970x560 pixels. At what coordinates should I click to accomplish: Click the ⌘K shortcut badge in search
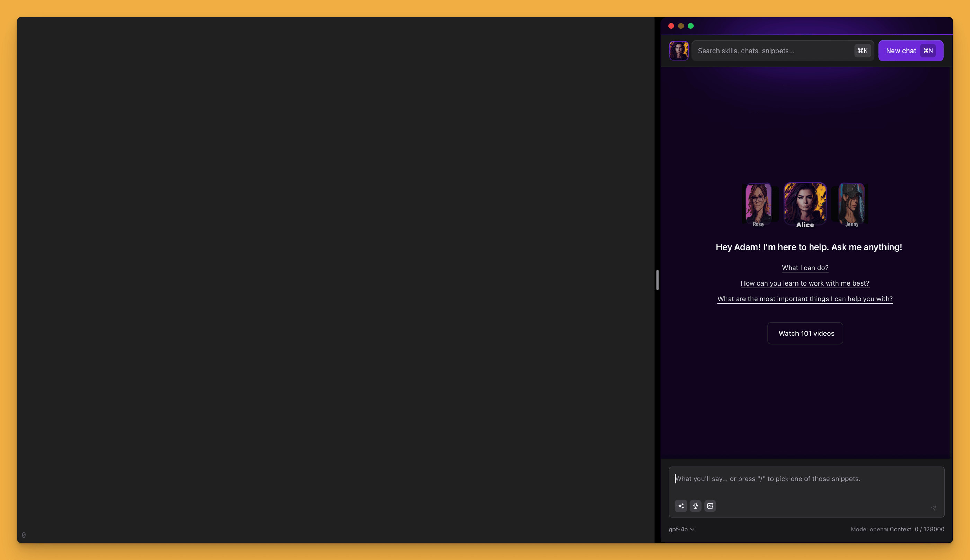(862, 51)
